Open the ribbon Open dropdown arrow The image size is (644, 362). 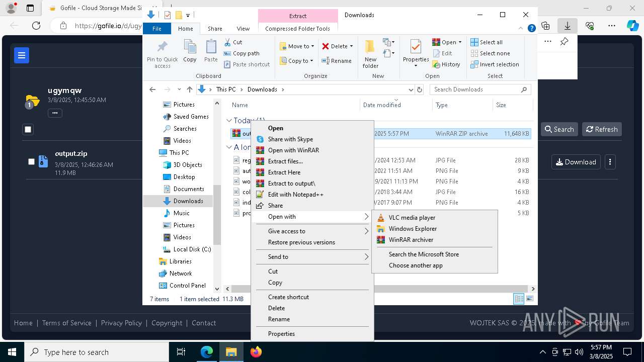459,42
